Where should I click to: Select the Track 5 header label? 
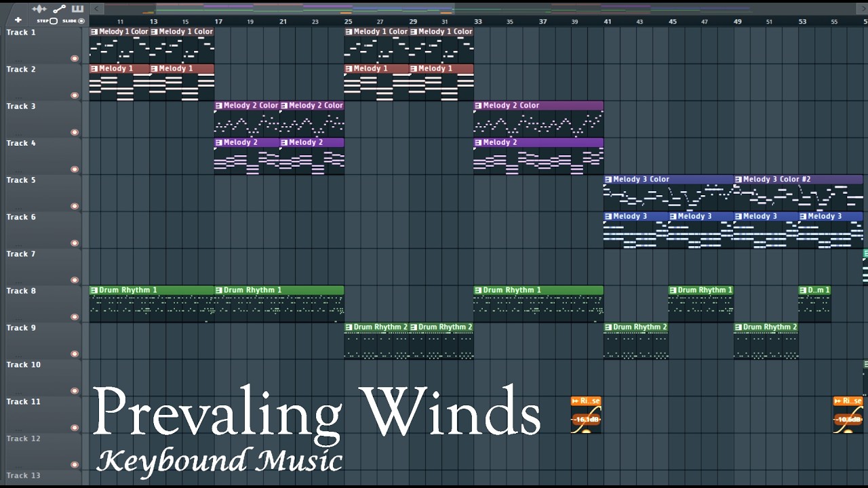tap(21, 180)
